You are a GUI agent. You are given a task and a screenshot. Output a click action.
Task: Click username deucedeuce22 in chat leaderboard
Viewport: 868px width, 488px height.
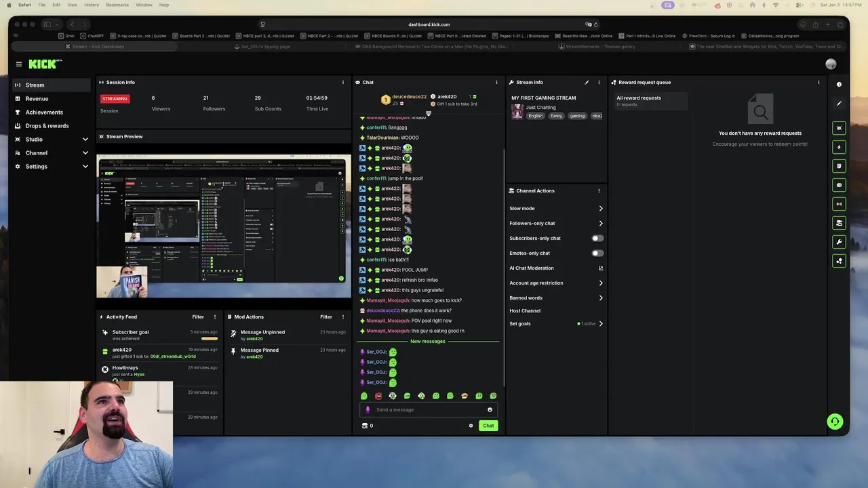(x=410, y=97)
